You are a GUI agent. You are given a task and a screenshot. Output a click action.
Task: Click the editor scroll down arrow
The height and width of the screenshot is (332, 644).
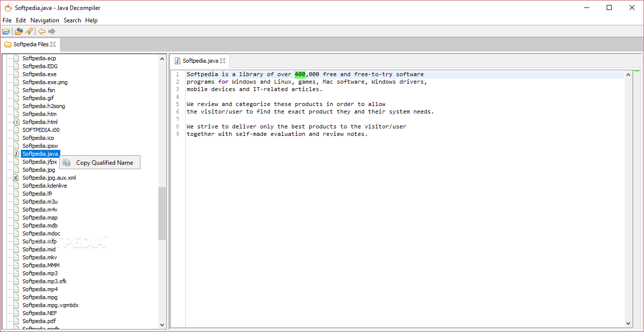tap(629, 323)
